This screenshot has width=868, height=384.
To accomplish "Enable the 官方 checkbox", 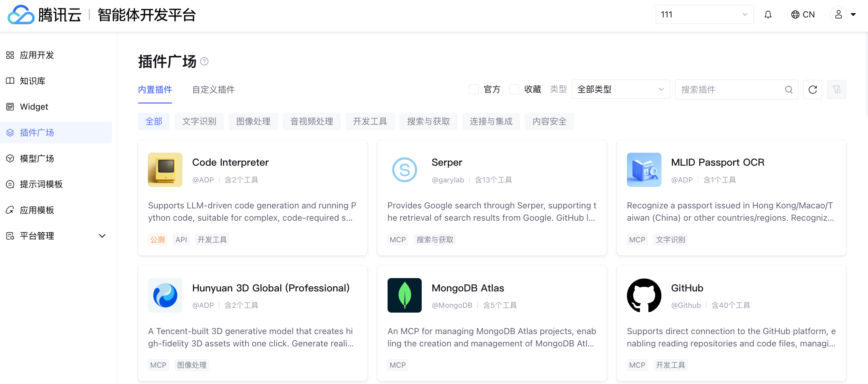I will tap(474, 90).
